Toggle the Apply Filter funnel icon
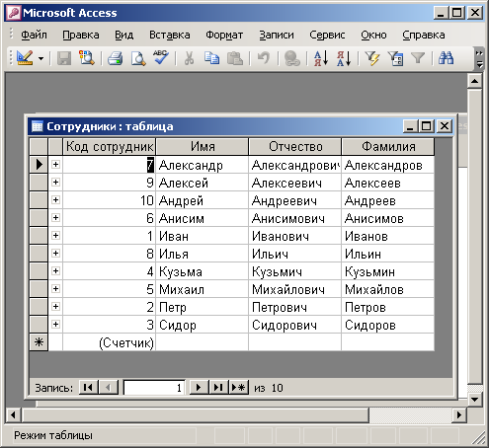489x448 pixels. pos(418,58)
